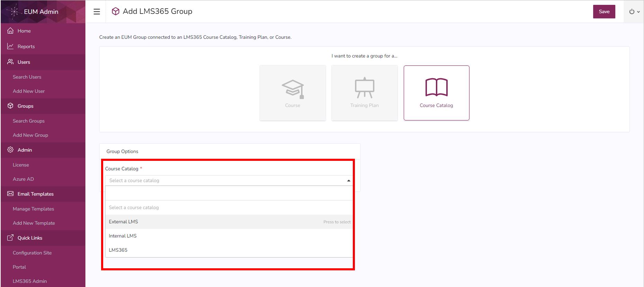Screen dimensions: 644x287
Task: Click the Admin gear icon
Action: [10, 150]
